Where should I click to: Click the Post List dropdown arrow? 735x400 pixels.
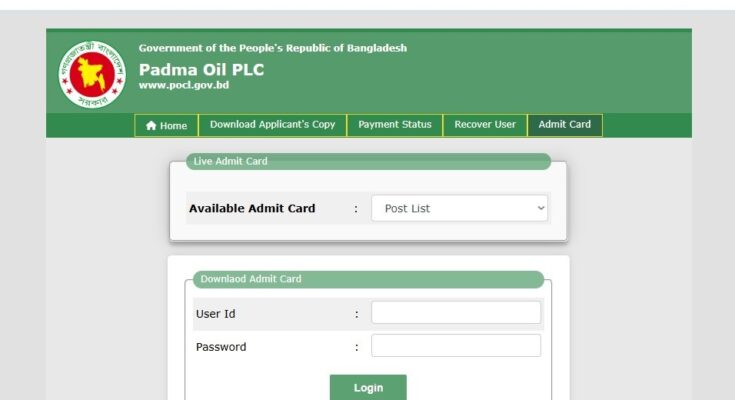click(x=541, y=208)
